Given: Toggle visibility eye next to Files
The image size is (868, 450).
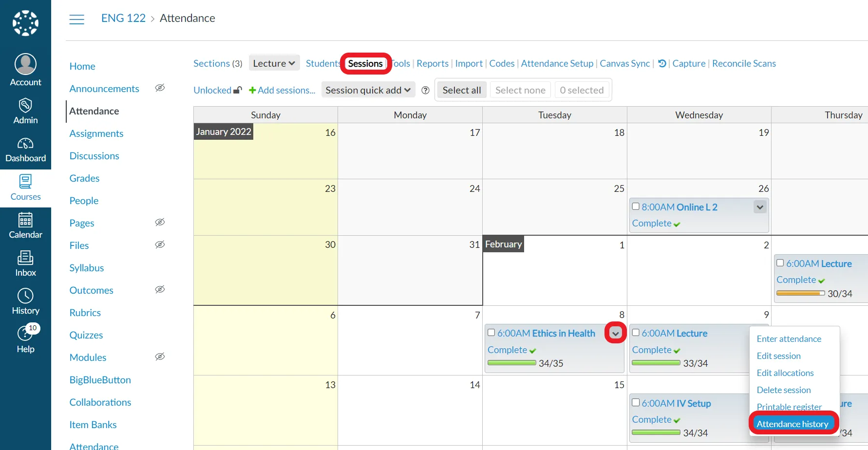Looking at the screenshot, I should [160, 245].
